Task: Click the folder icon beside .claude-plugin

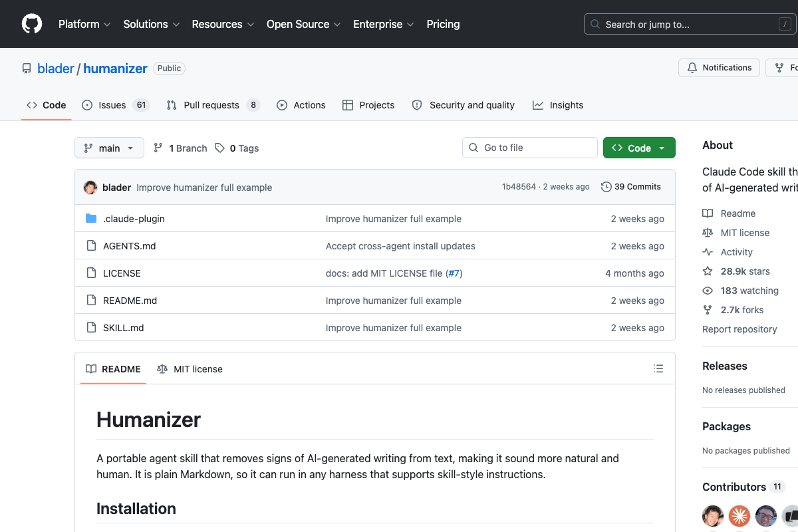Action: click(91, 219)
